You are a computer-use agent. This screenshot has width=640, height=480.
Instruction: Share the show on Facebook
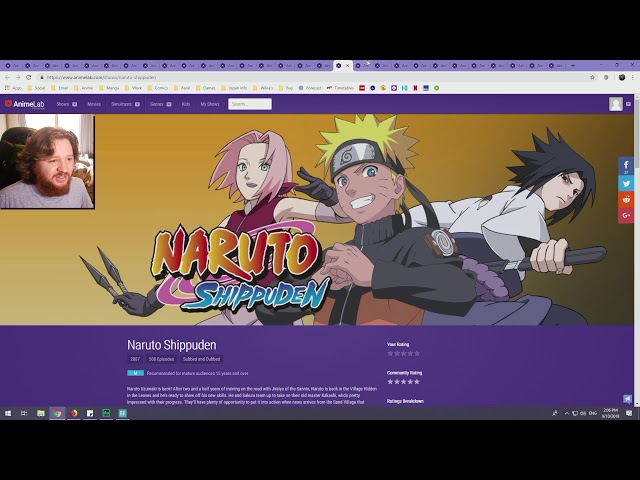[626, 166]
